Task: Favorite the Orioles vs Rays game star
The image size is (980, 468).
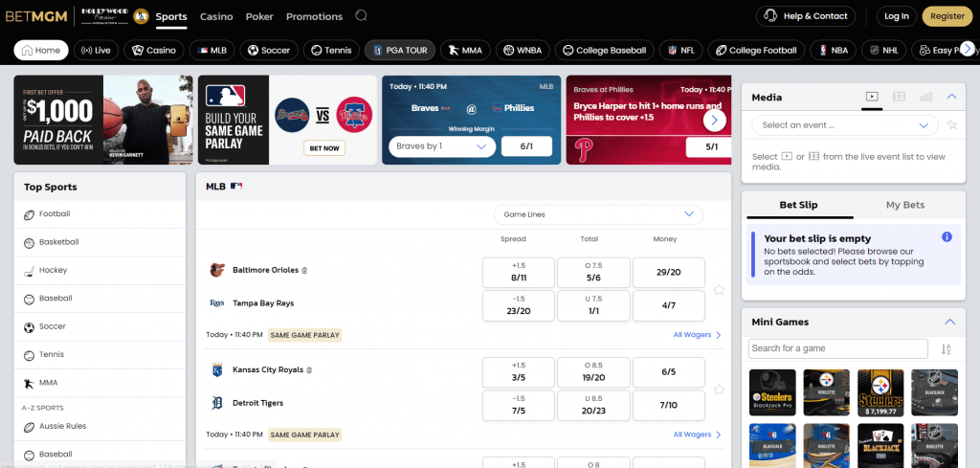Action: pos(719,289)
